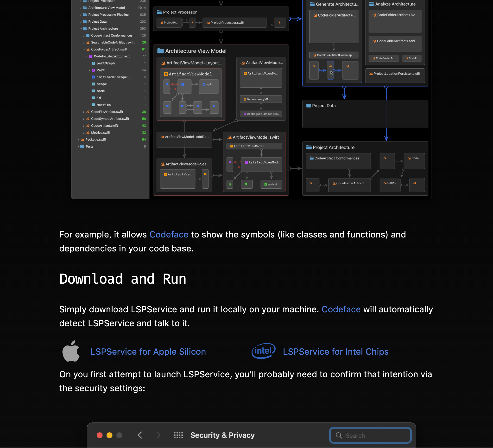Click Project Data folder icon in diagram
Image resolution: width=493 pixels, height=448 pixels.
[309, 105]
